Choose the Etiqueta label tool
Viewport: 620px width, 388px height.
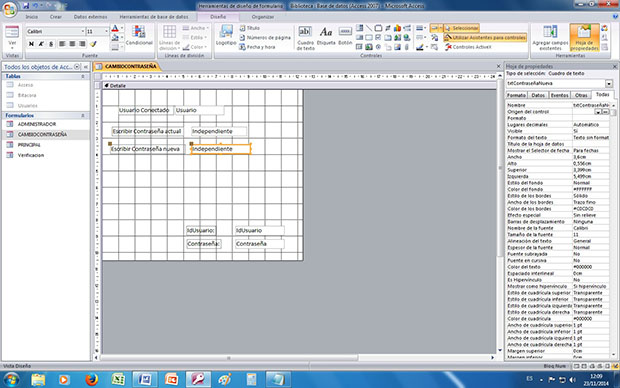[x=326, y=36]
